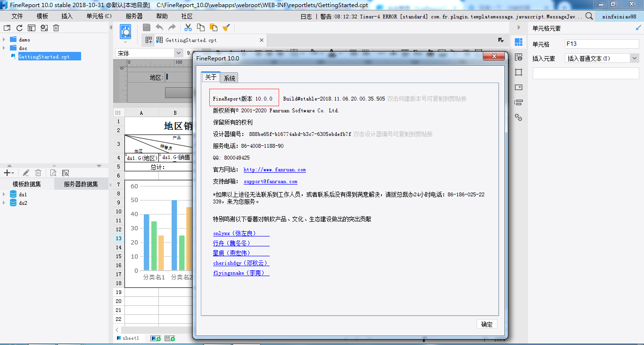644x345 pixels.
Task: Expand the demo folder
Action: click(4, 40)
